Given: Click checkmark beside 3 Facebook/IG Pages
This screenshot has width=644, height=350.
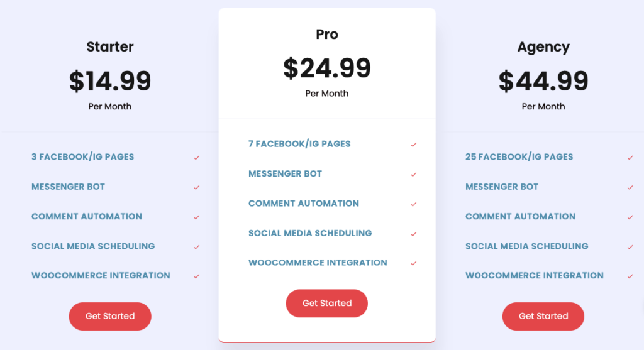Looking at the screenshot, I should point(197,158).
